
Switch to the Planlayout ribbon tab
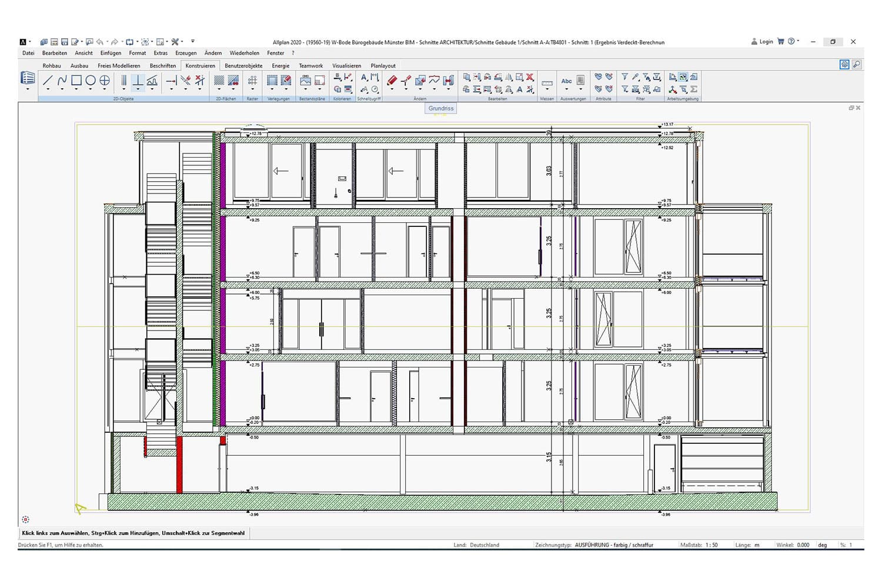click(x=383, y=66)
